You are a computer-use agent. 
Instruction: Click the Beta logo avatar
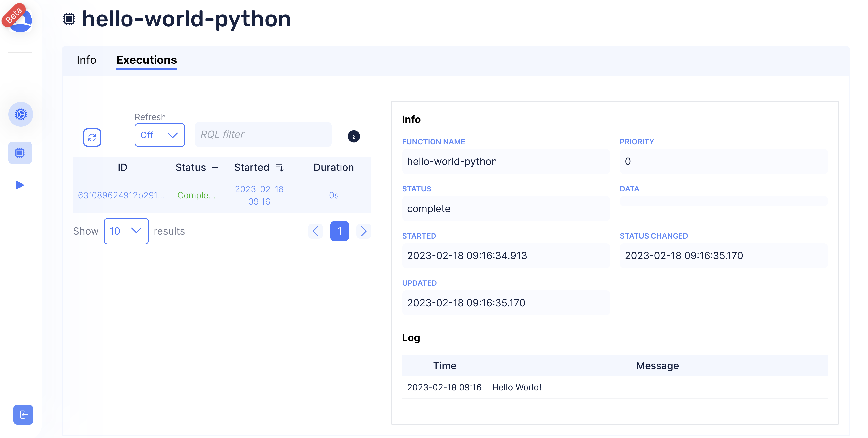[20, 20]
